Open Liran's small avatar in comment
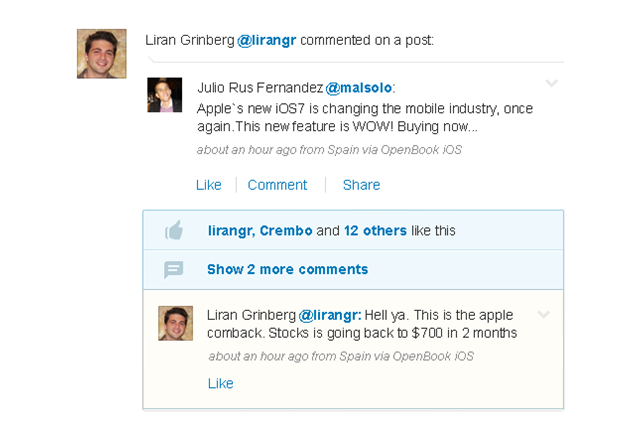Image resolution: width=638 pixels, height=437 pixels. coord(175,323)
